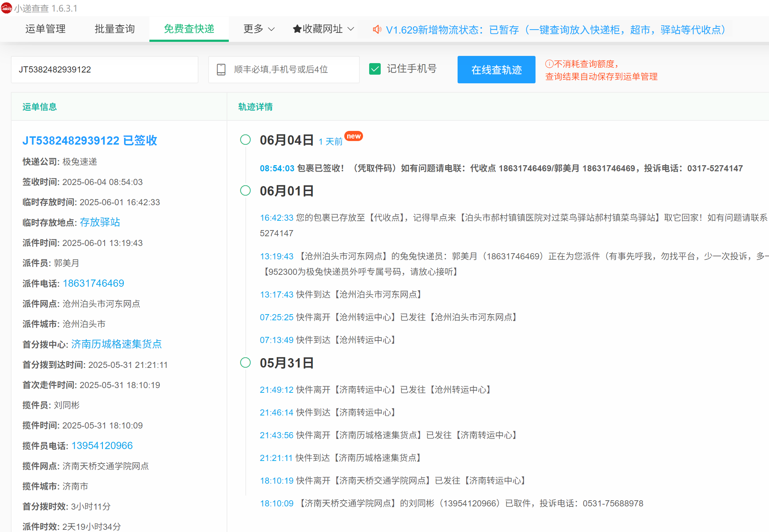Click the 派件电话 18631746469 link
The image size is (769, 532).
tap(93, 283)
